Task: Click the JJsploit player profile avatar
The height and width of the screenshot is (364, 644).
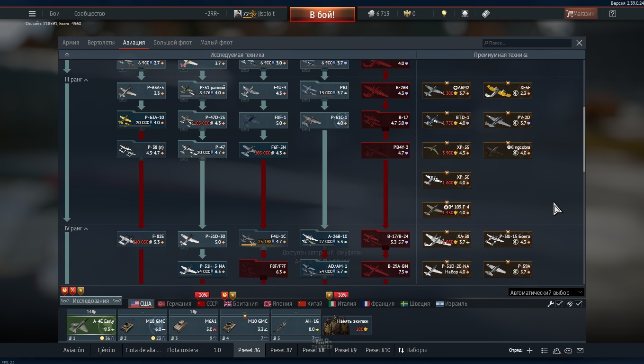Action: point(238,14)
